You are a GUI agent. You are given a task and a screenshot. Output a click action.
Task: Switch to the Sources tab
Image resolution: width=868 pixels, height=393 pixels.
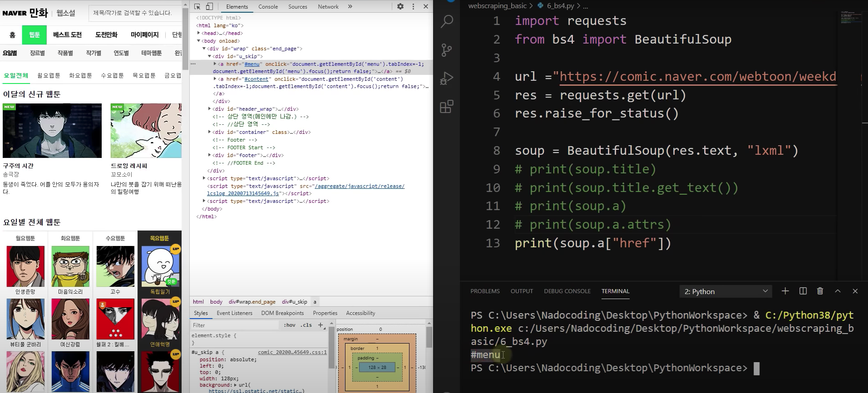pos(298,7)
